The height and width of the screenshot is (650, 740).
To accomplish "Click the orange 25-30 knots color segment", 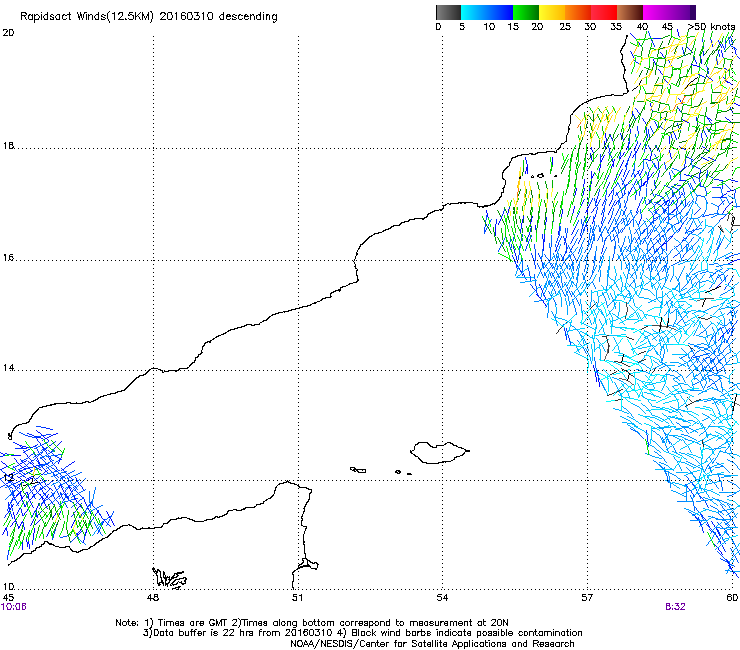I will click(x=578, y=12).
